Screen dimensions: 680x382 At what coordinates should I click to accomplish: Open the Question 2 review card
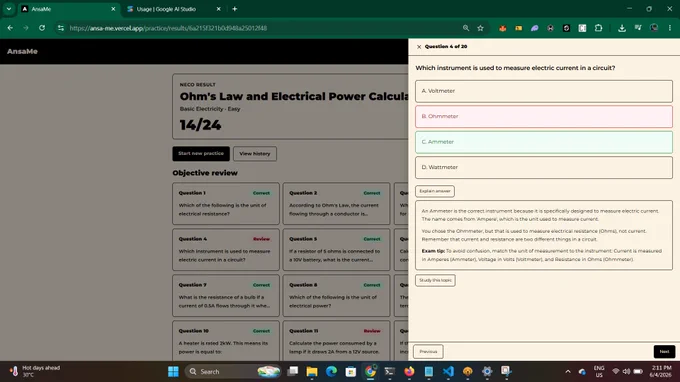(337, 204)
